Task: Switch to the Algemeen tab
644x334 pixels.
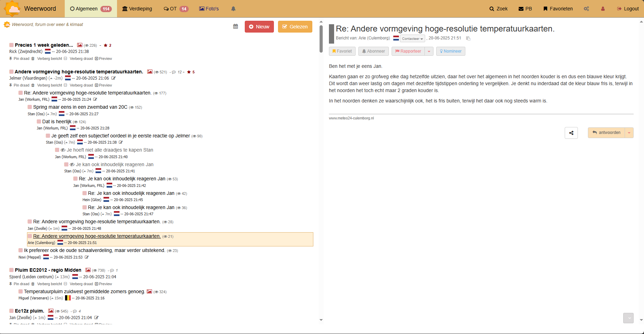Action: (x=91, y=9)
